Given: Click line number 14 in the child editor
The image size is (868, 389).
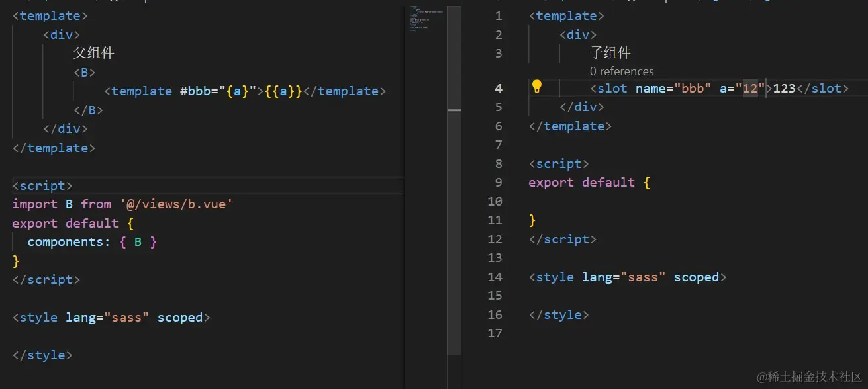Looking at the screenshot, I should (x=495, y=277).
